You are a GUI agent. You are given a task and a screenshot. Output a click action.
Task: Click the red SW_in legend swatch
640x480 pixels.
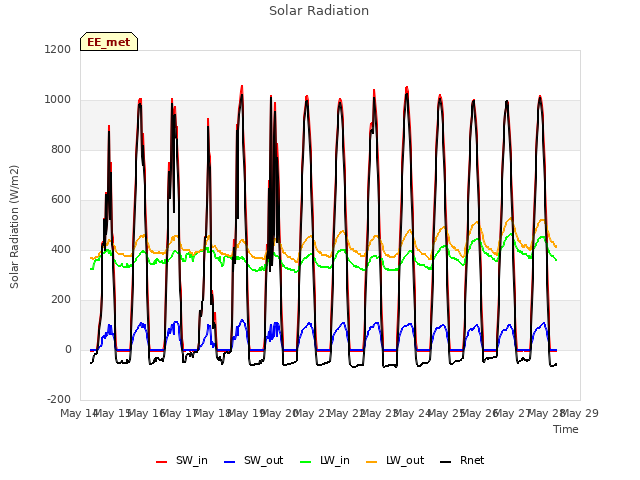tap(162, 462)
